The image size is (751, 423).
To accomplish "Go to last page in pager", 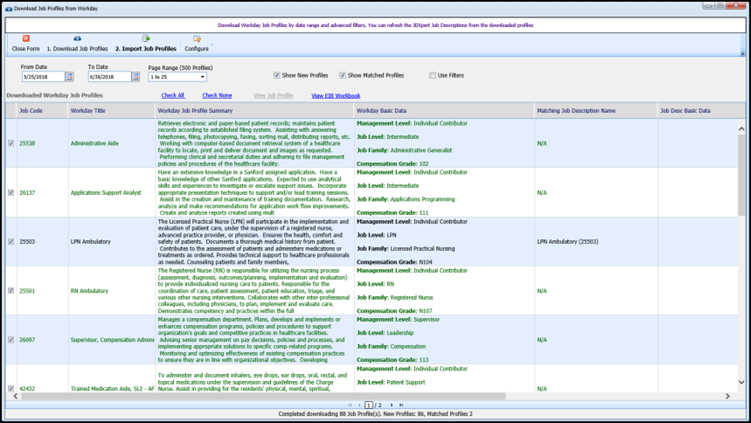I will tap(401, 405).
